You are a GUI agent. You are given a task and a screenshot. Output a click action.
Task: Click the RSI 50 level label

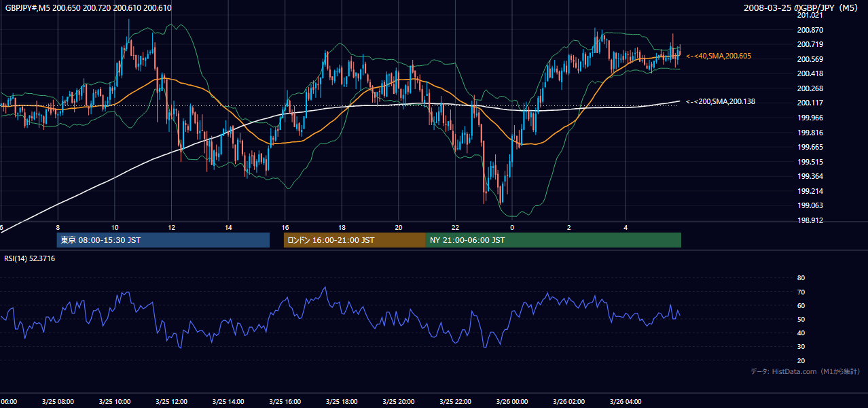click(801, 319)
